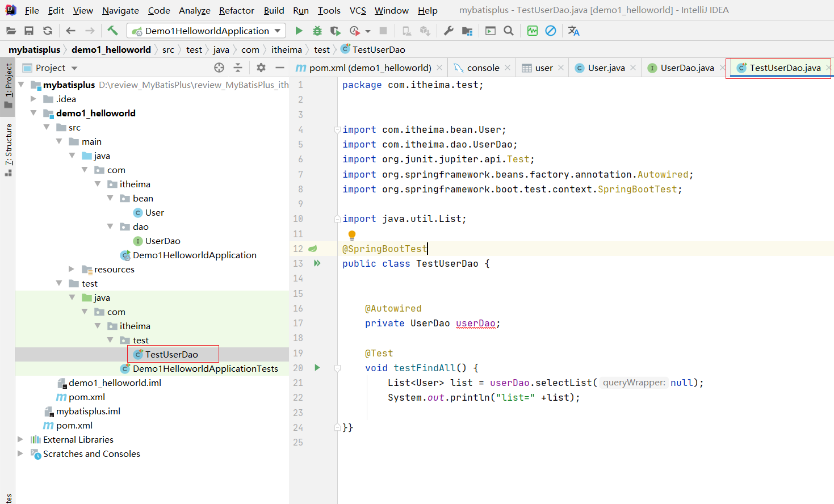Click the Save All toolbar icon
This screenshot has height=504, width=834.
coord(29,31)
